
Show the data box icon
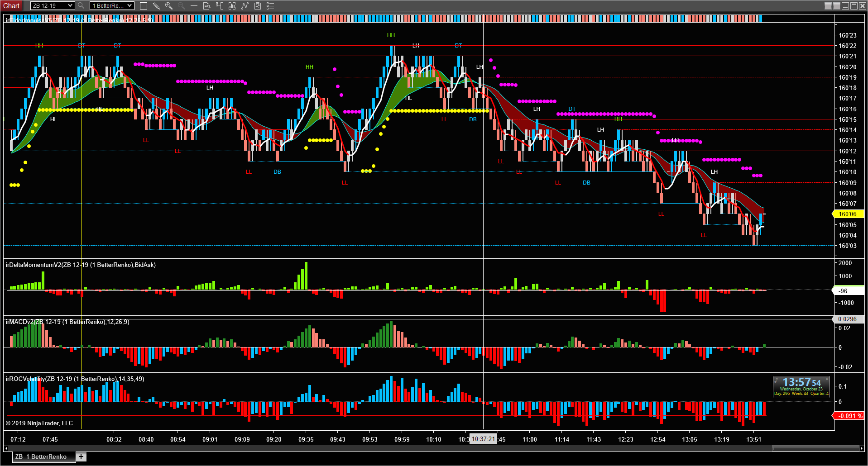(207, 6)
